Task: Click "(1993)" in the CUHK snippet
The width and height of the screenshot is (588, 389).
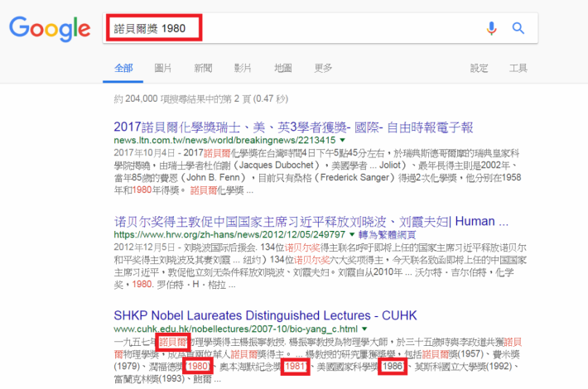Action: 171,379
